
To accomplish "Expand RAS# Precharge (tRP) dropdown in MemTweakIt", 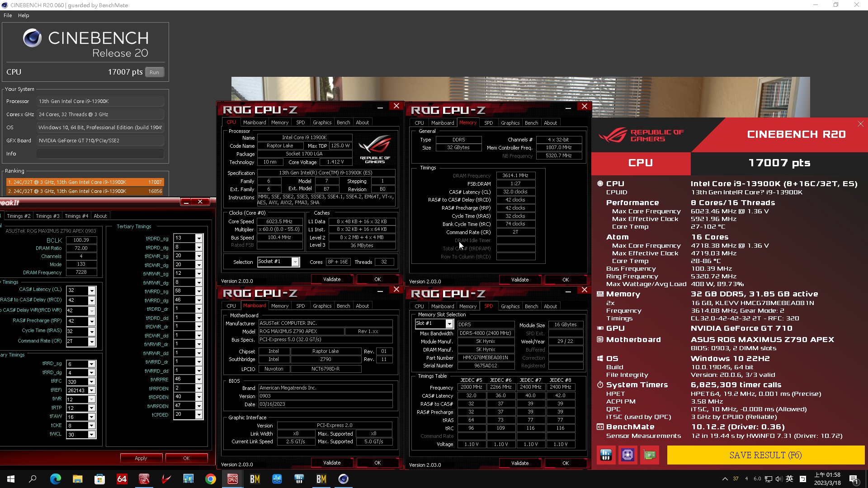I will point(92,321).
